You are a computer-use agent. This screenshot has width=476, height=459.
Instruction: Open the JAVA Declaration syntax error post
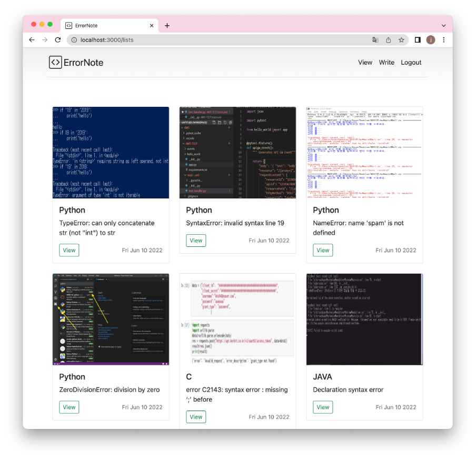(323, 407)
